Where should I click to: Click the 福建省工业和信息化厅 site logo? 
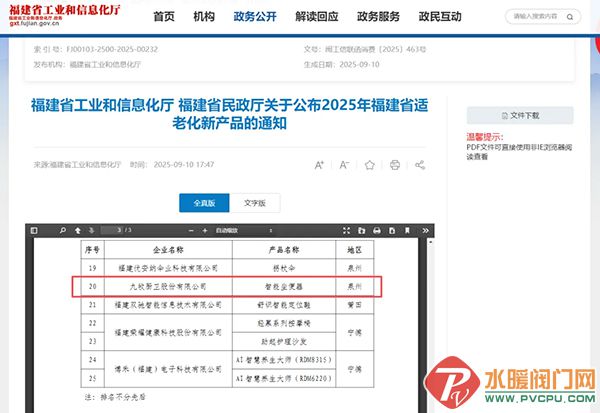click(65, 15)
